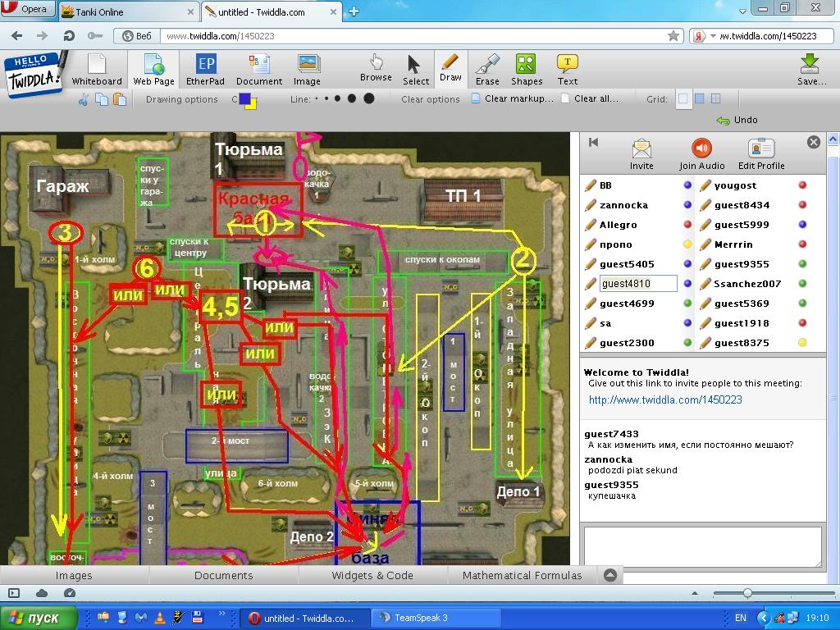
Task: Select the second smallest line width dot
Action: [326, 98]
